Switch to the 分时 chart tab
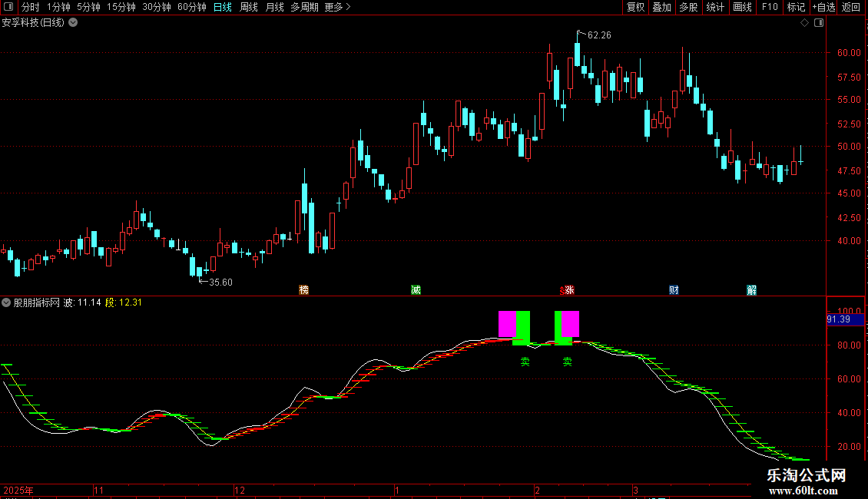The height and width of the screenshot is (499, 868). [x=31, y=7]
